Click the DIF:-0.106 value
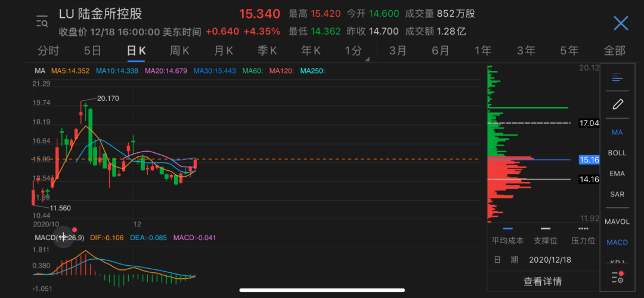This screenshot has width=644, height=298. (x=106, y=238)
